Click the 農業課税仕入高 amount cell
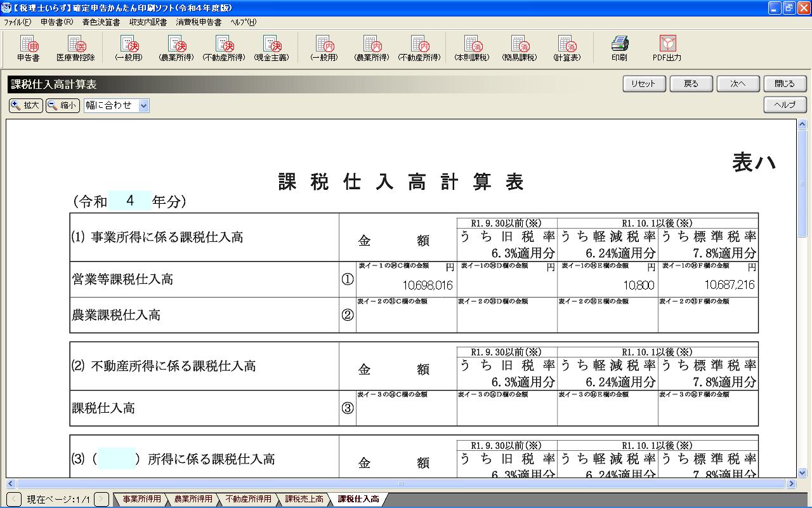812x508 pixels. click(406, 315)
